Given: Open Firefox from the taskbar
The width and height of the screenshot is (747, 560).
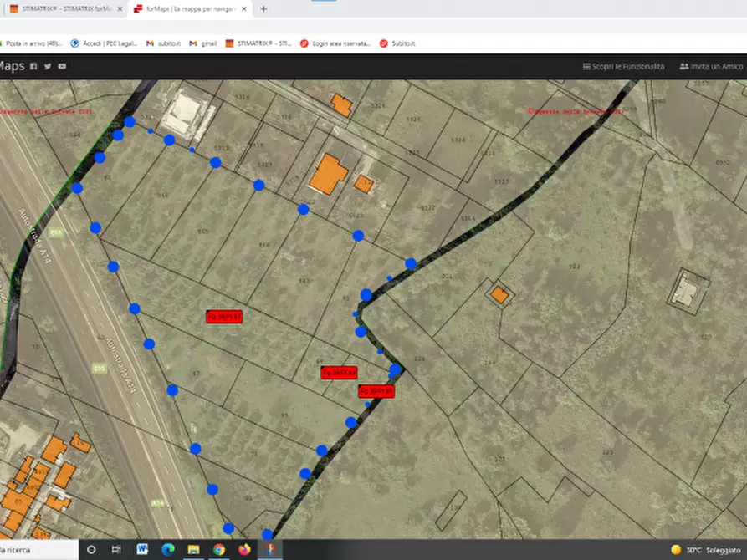Looking at the screenshot, I should 244,549.
